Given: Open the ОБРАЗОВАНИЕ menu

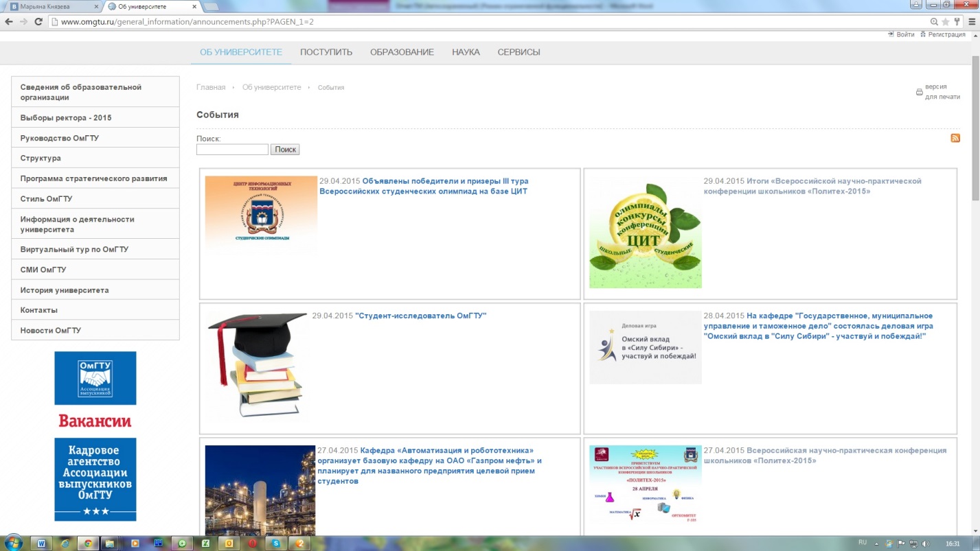Looking at the screenshot, I should [x=402, y=52].
